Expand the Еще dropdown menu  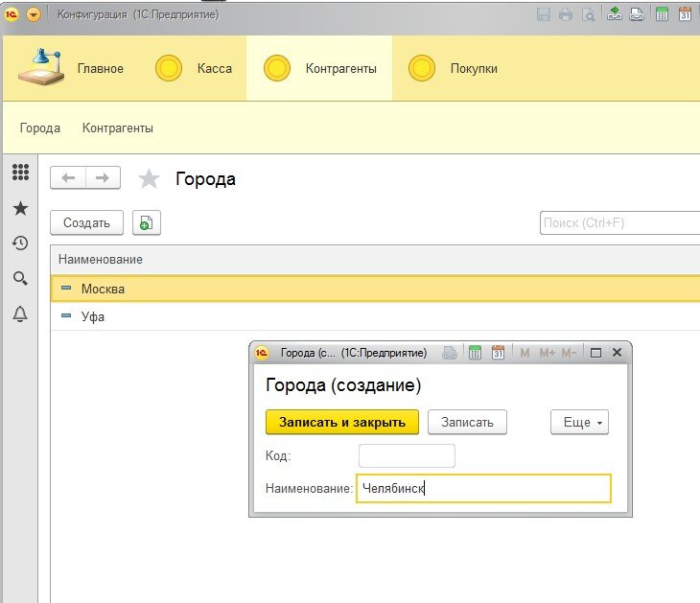[x=579, y=422]
